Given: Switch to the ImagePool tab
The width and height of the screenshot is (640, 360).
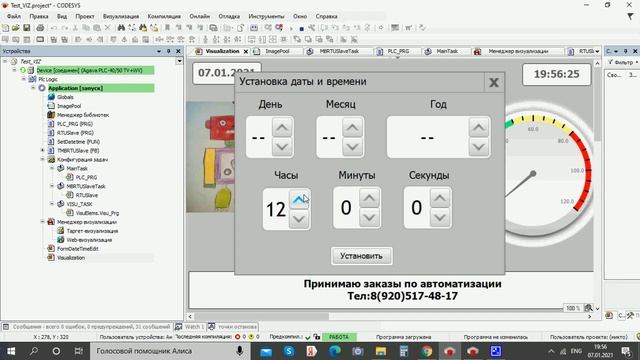Looking at the screenshot, I should pyautogui.click(x=277, y=51).
